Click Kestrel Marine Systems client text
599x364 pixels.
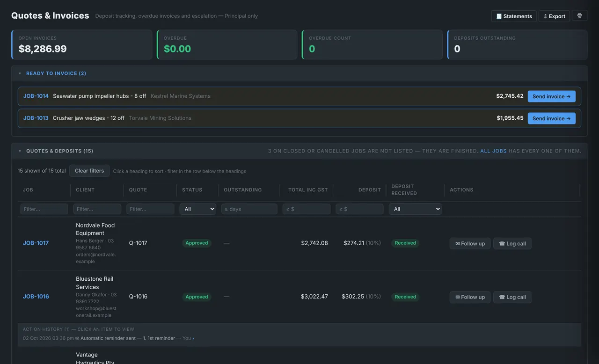pos(181,96)
